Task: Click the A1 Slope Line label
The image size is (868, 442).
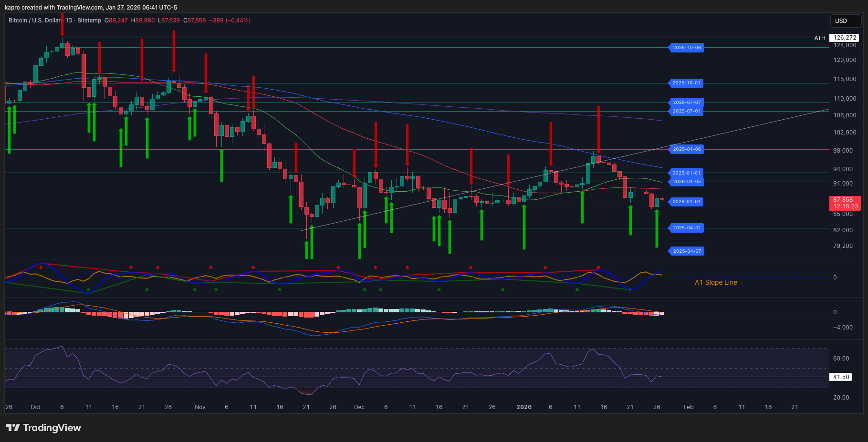Action: pos(716,282)
